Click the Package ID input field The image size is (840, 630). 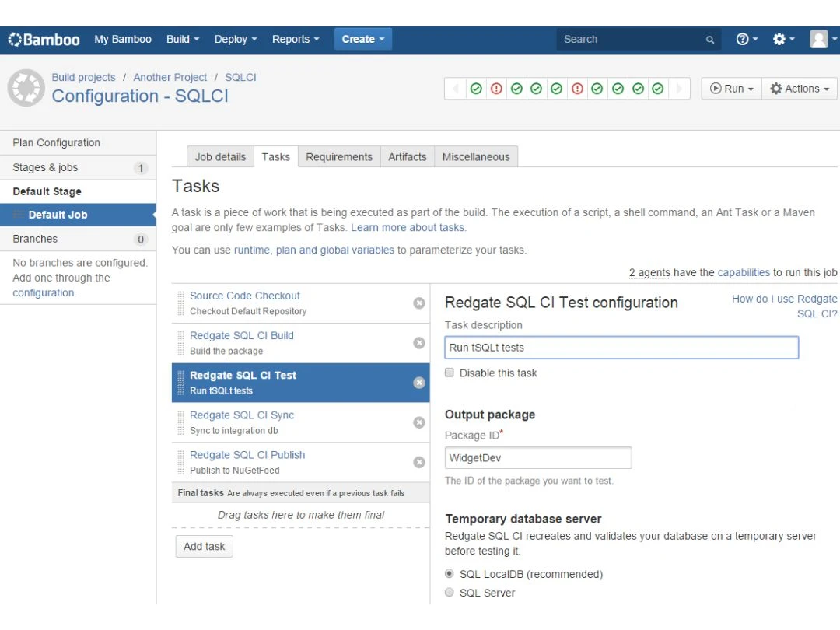click(538, 458)
